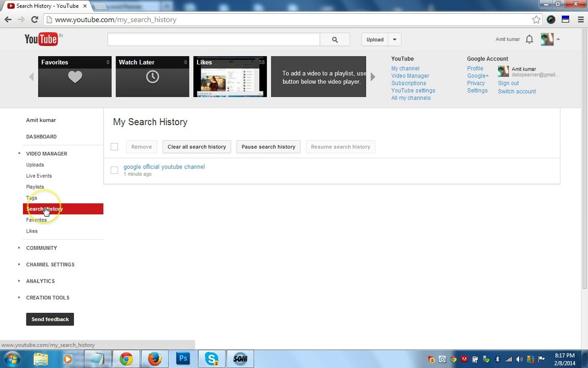This screenshot has height=368, width=588.
Task: Click the profile avatar in header
Action: coord(547,39)
